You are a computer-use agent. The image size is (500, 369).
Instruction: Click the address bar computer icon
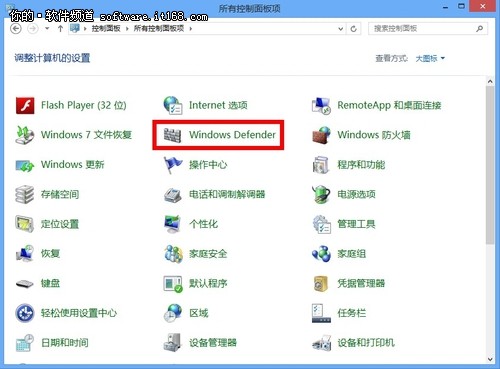pos(75,28)
